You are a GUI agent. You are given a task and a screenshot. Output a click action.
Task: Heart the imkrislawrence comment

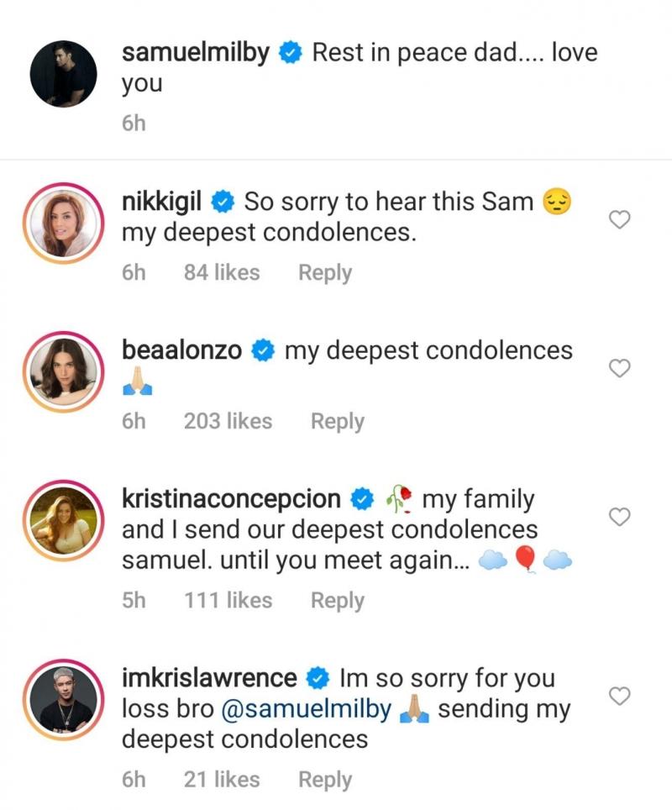tap(619, 696)
